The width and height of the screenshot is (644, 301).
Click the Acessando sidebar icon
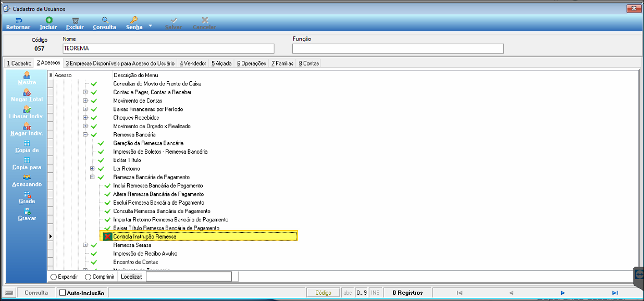click(27, 177)
